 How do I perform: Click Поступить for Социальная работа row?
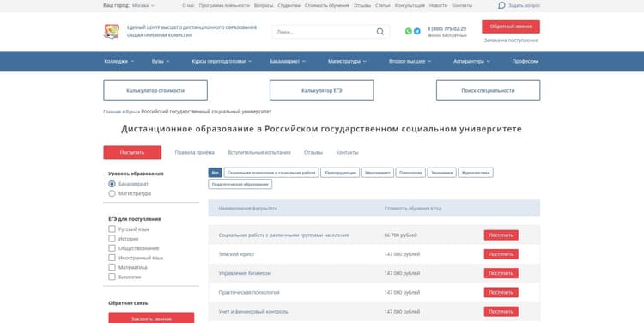(x=501, y=235)
